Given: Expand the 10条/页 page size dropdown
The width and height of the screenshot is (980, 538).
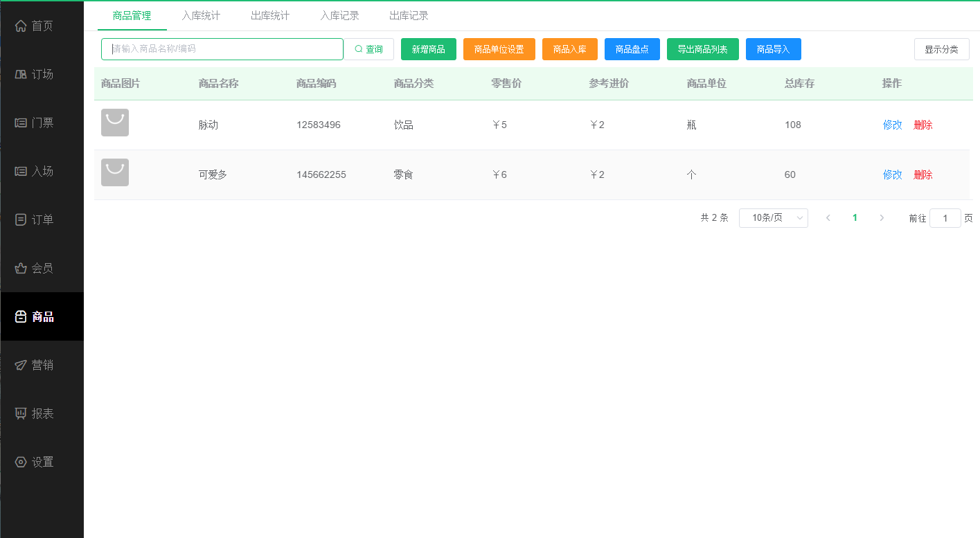Looking at the screenshot, I should pyautogui.click(x=773, y=218).
